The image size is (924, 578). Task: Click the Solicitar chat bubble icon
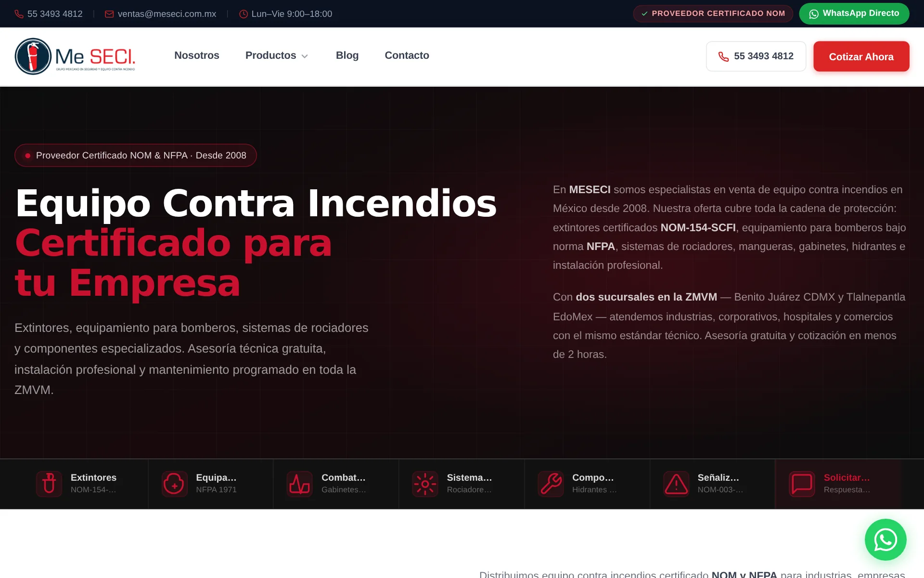coord(802,484)
